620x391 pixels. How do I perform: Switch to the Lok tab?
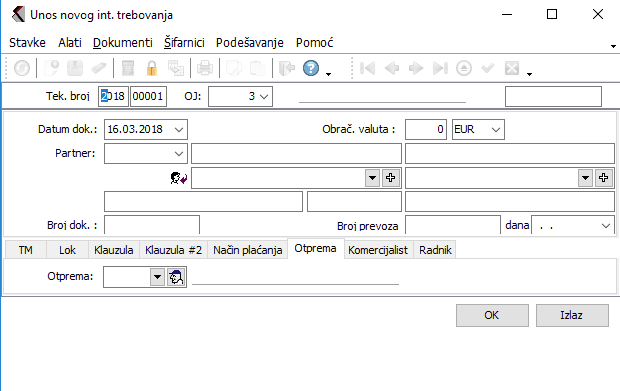tap(68, 250)
